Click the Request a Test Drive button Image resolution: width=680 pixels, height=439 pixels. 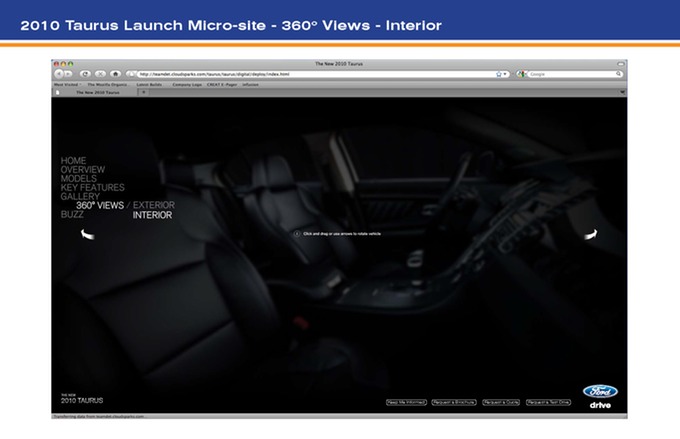pyautogui.click(x=548, y=403)
